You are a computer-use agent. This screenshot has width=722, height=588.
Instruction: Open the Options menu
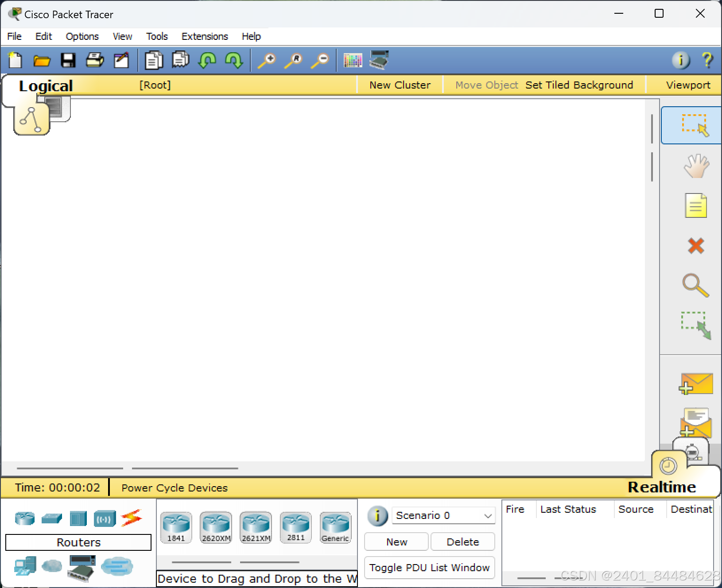point(82,36)
